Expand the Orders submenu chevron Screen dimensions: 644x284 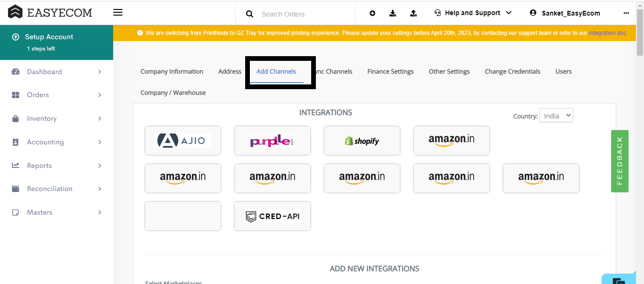tap(99, 95)
